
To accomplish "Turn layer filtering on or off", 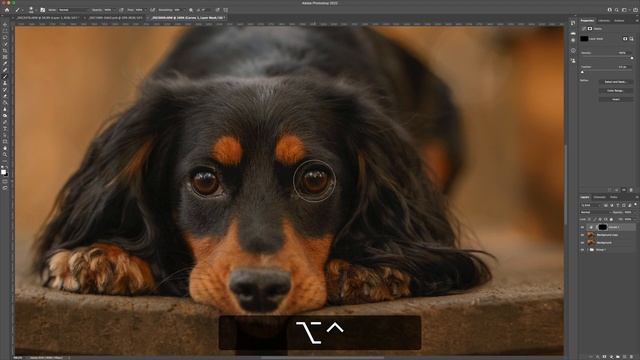I will click(636, 204).
